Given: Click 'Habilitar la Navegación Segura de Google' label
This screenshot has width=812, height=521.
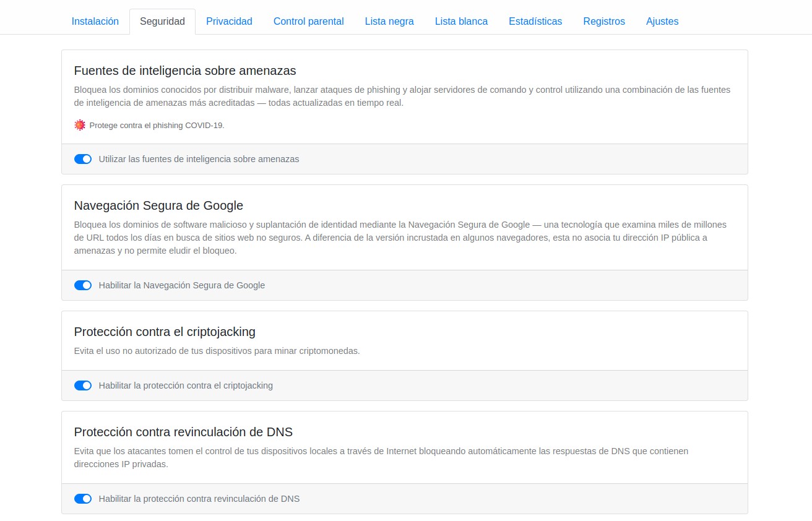Looking at the screenshot, I should 181,285.
